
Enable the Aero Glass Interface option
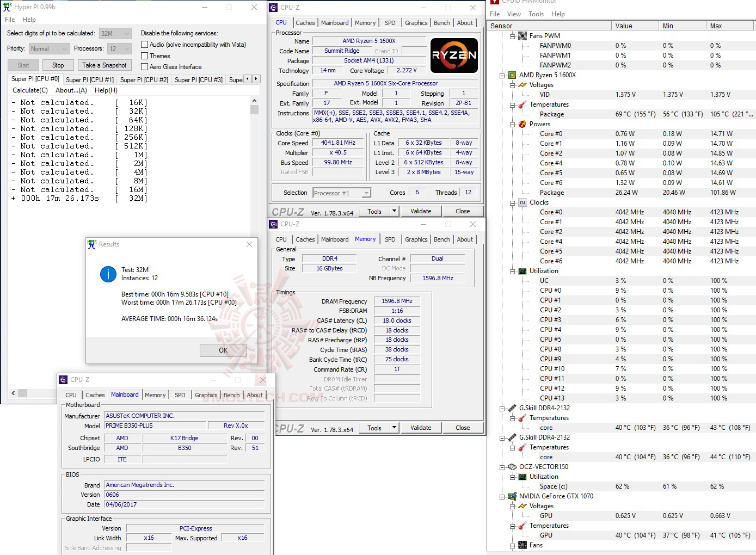[x=145, y=66]
